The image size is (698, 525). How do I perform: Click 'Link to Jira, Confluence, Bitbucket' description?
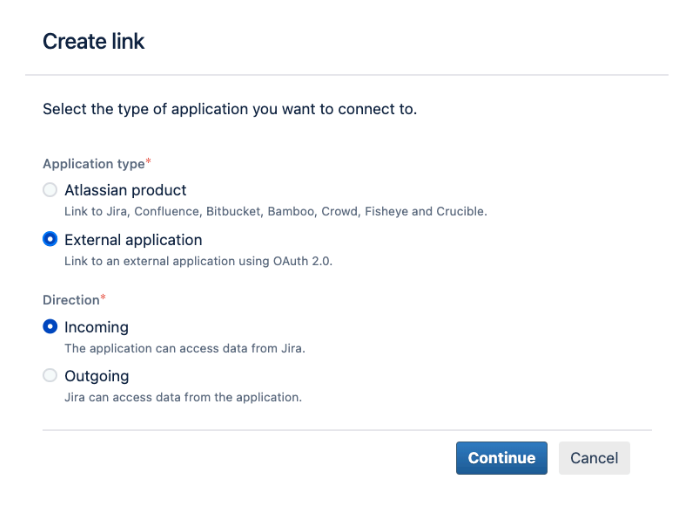coord(276,211)
